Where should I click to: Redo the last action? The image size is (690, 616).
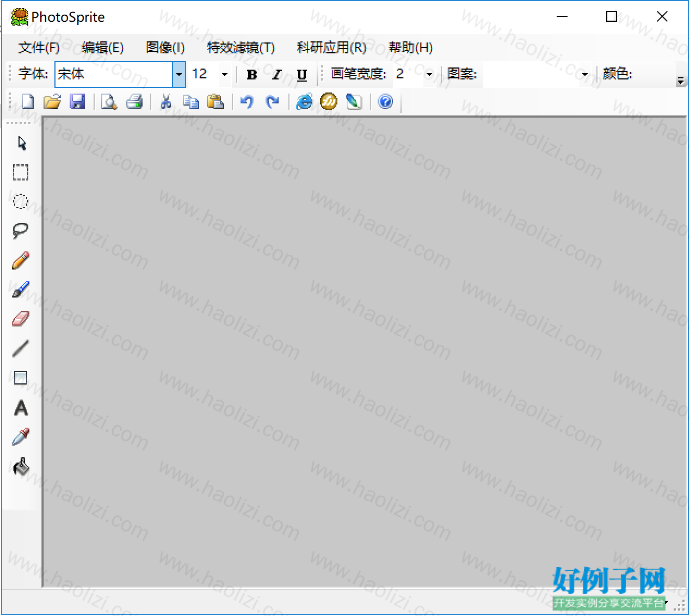point(272,102)
